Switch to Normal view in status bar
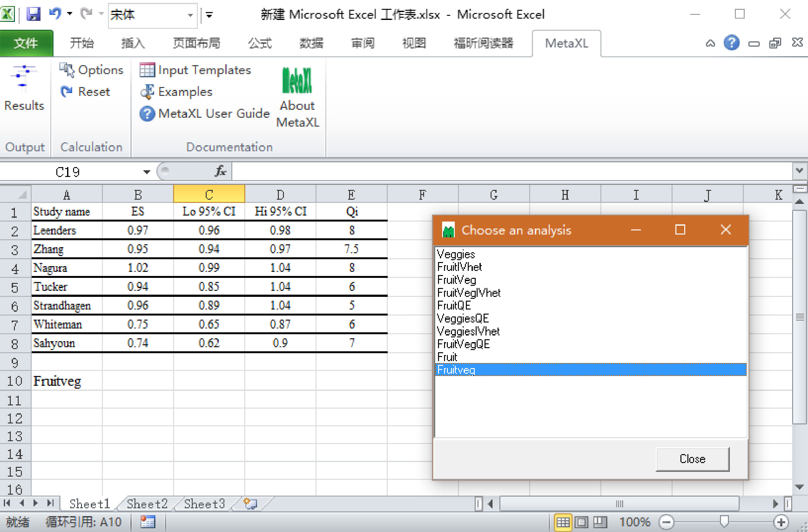Screen dimensions: 808x532 coord(563,522)
